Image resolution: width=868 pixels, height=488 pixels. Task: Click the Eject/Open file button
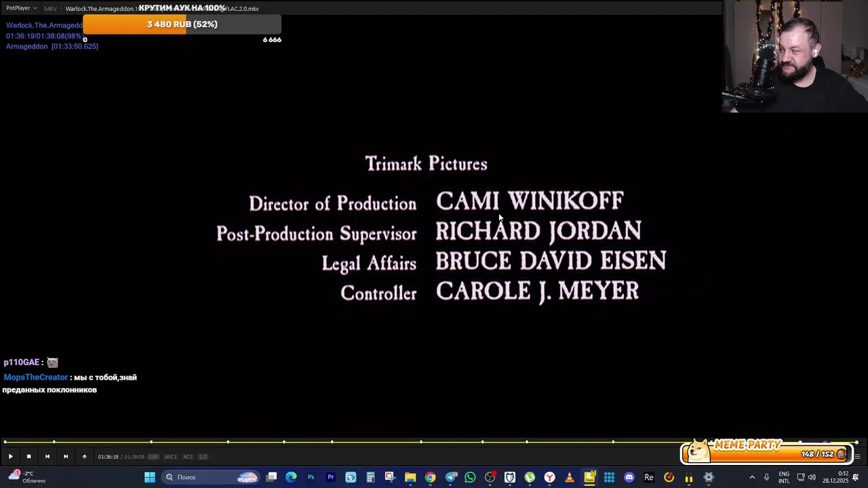tap(84, 457)
